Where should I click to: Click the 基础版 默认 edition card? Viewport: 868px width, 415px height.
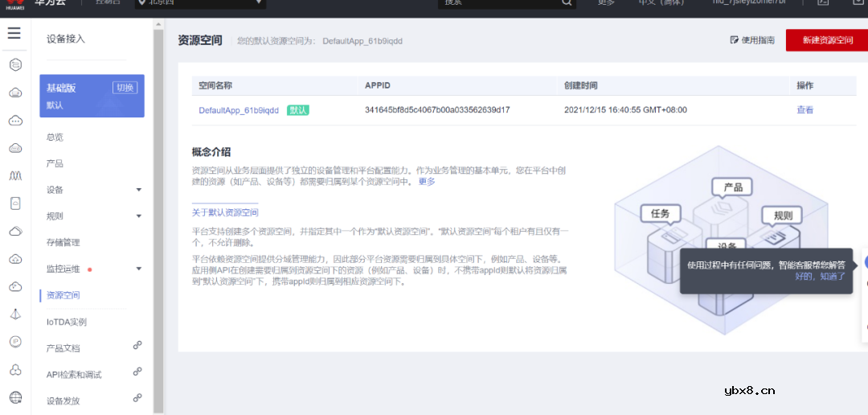coord(92,96)
